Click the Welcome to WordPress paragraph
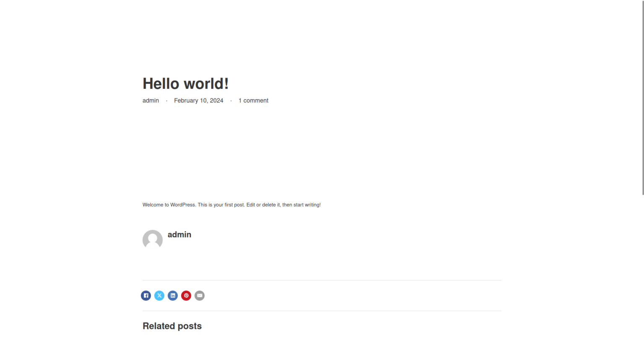 (231, 205)
